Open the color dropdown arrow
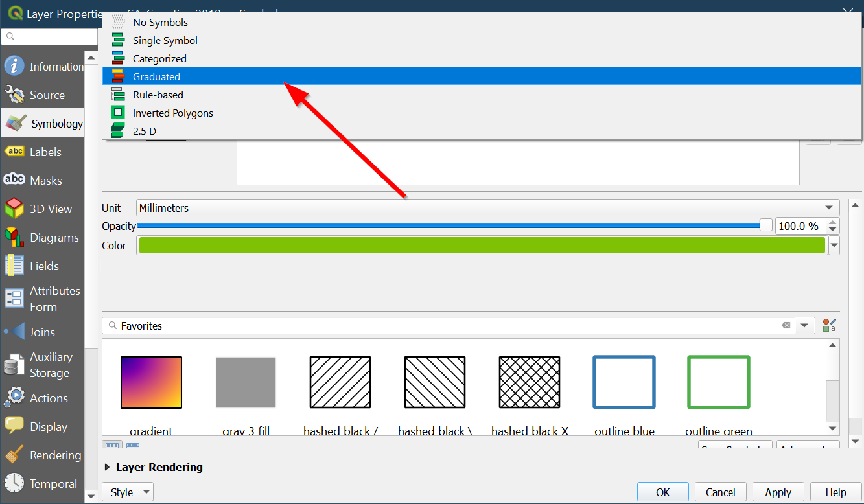This screenshot has height=504, width=864. tap(834, 246)
